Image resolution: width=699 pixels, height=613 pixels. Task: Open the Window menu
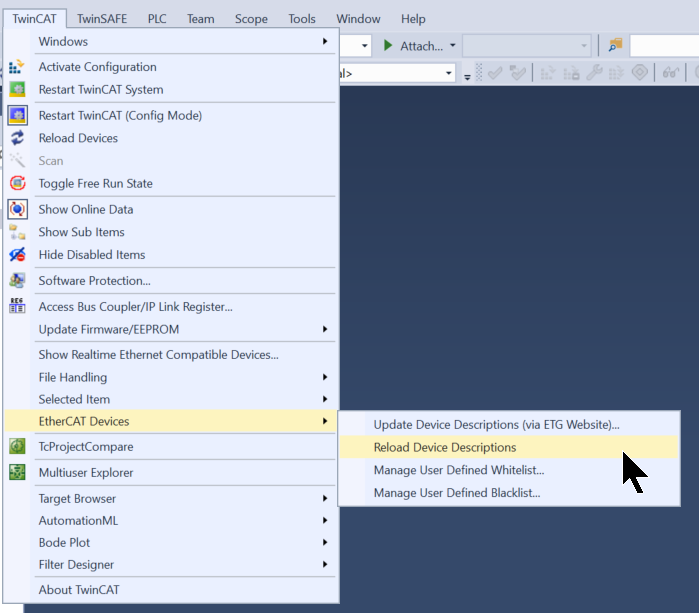(x=358, y=19)
